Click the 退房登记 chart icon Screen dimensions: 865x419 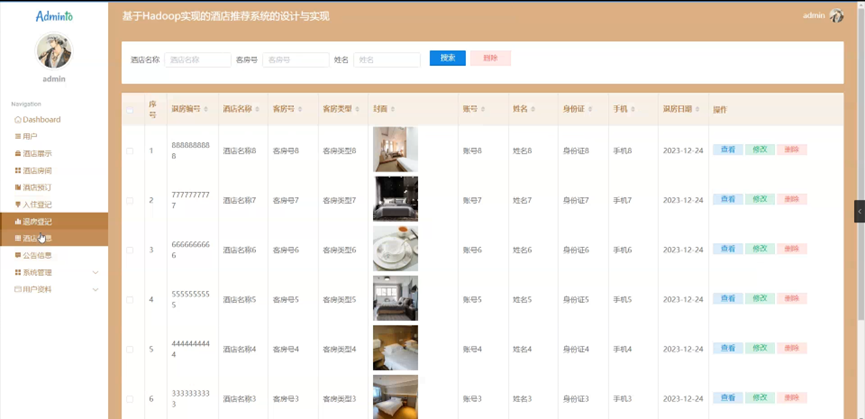(18, 222)
